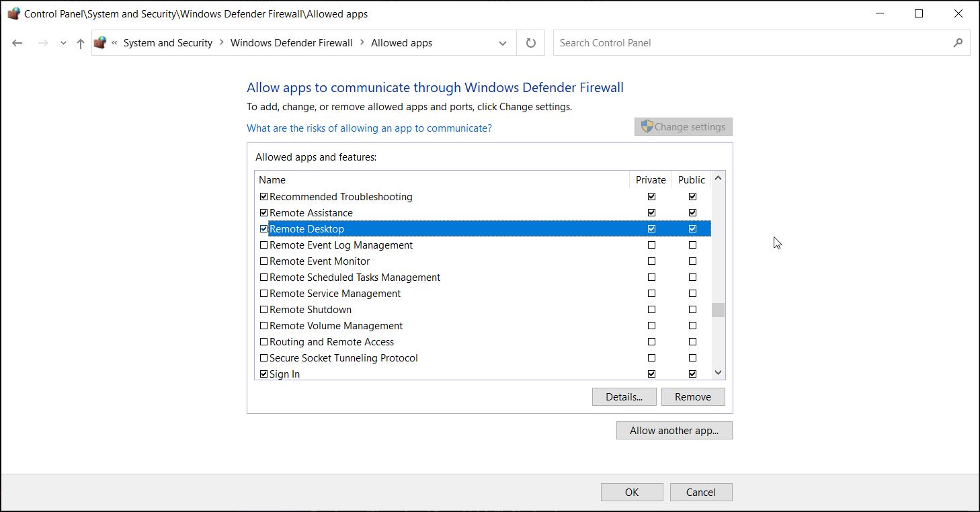Navigate back using the back arrow
Viewport: 980px width, 512px height.
[17, 42]
